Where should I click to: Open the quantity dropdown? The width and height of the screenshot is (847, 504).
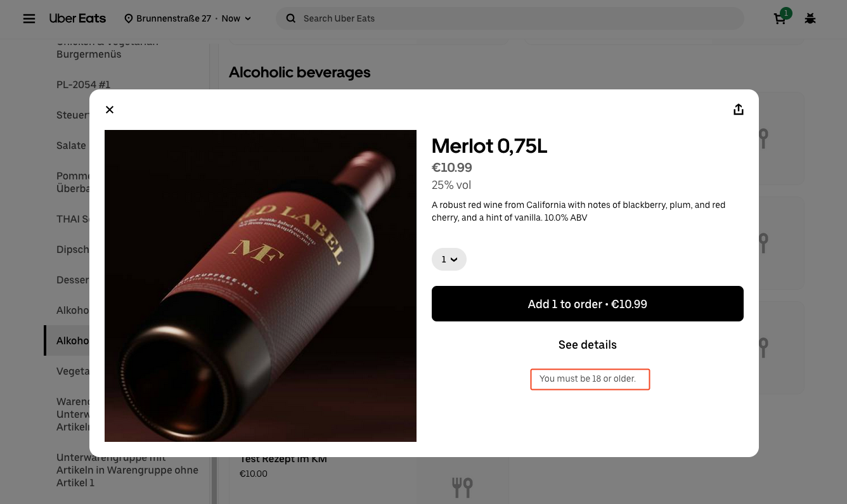click(x=449, y=259)
